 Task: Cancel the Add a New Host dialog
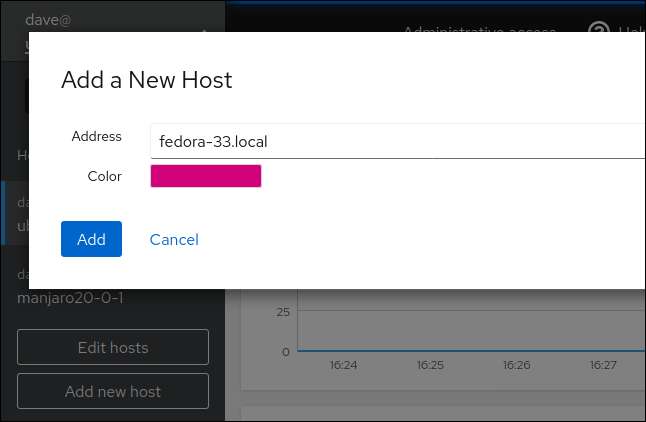click(174, 239)
